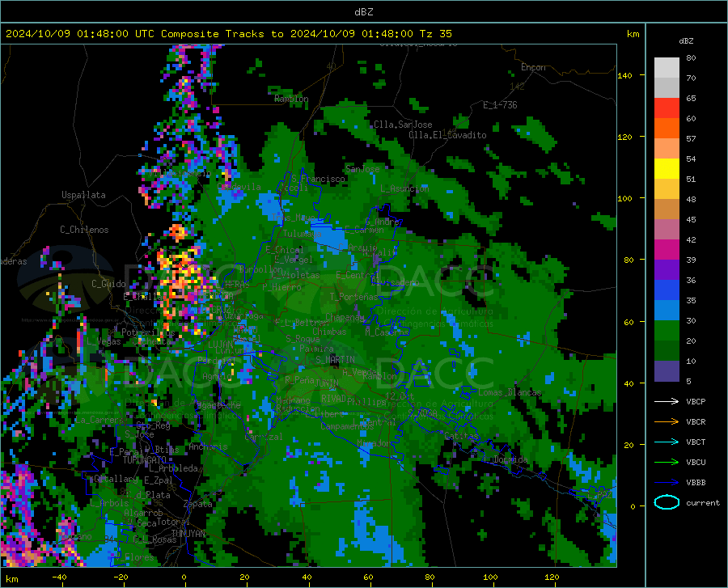Click the km unit label at top-right
728x588 pixels.
tap(633, 34)
